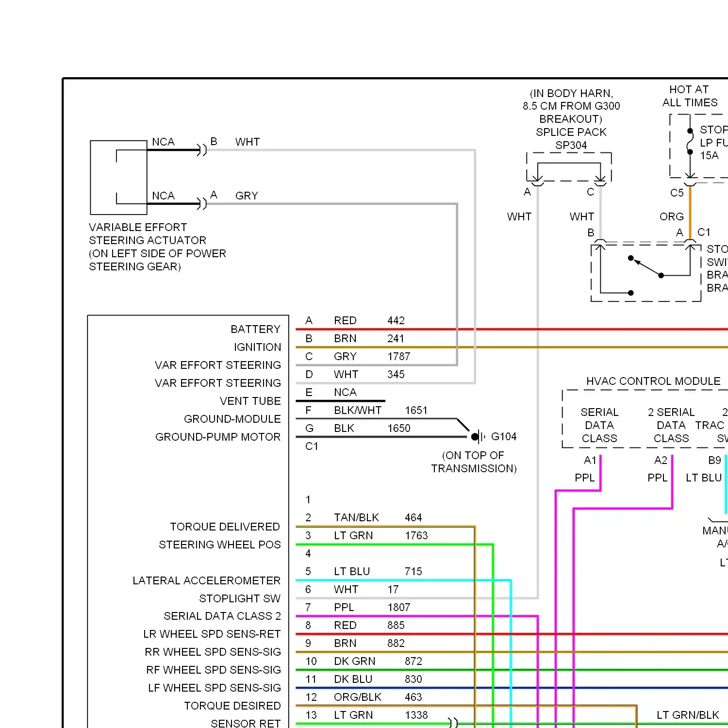Select circuit number 1338
This screenshot has height=728, width=728.
[x=416, y=715]
